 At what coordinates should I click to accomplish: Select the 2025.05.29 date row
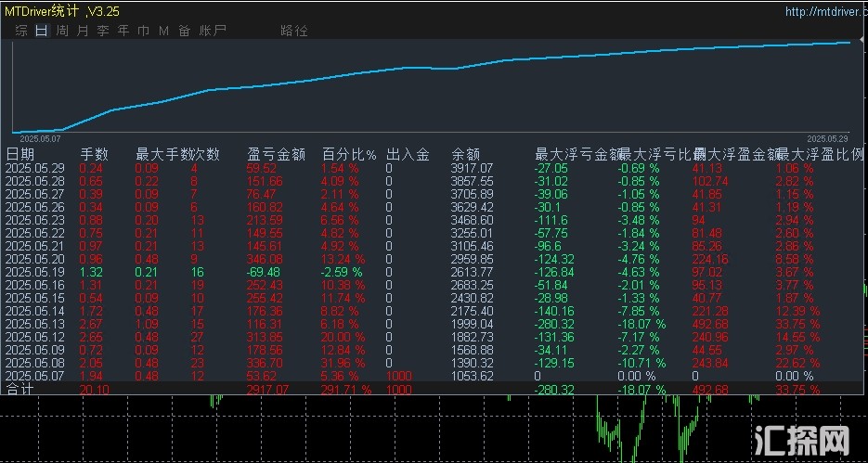(x=33, y=168)
